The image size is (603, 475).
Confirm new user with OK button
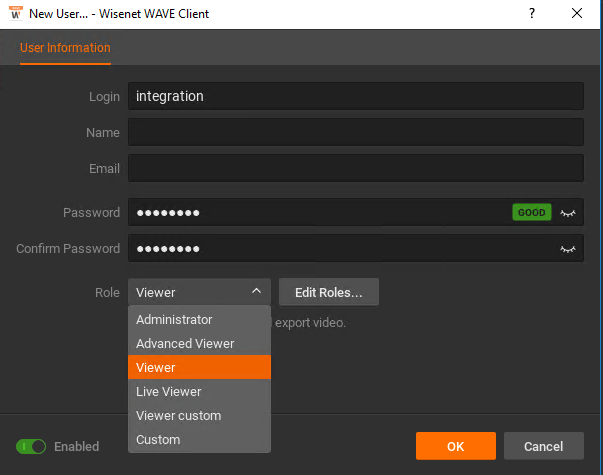[x=456, y=446]
